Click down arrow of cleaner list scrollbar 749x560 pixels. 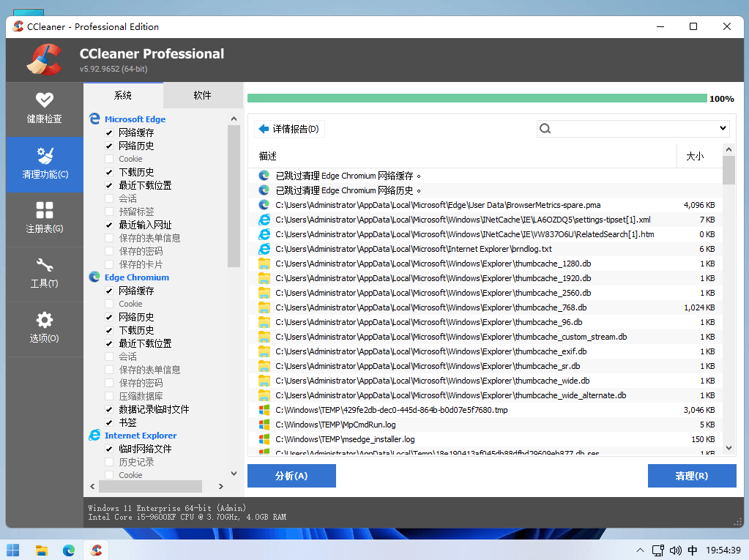click(x=234, y=474)
